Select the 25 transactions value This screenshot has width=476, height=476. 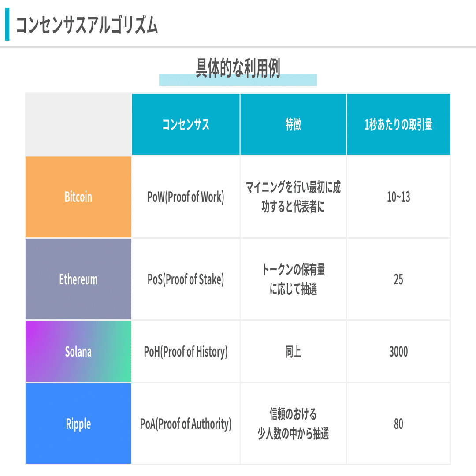pos(398,279)
